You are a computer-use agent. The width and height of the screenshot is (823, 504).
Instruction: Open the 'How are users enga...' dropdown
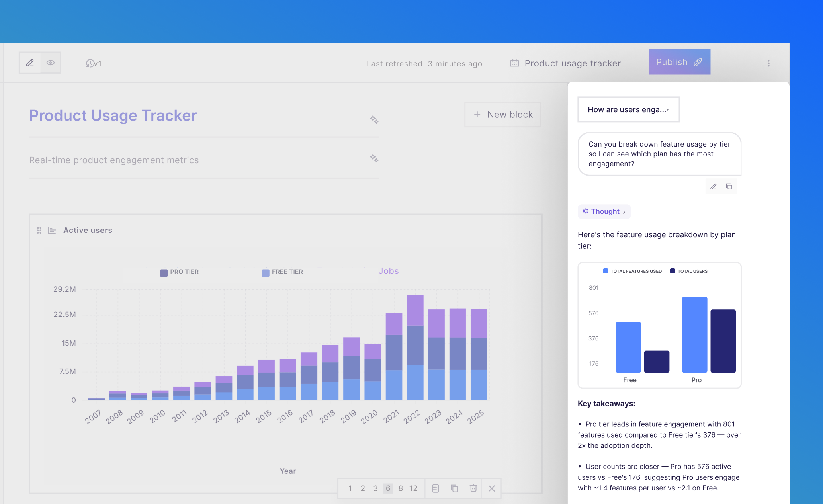point(628,109)
